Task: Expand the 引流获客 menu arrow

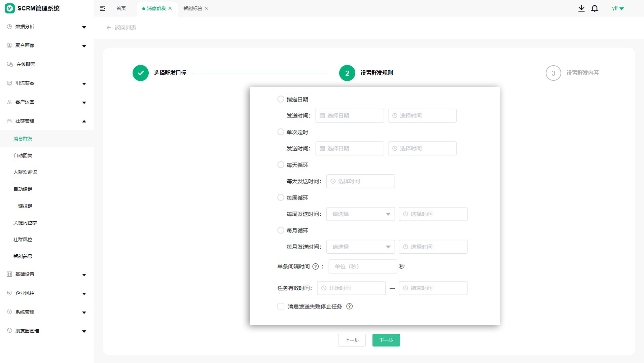Action: click(x=84, y=84)
